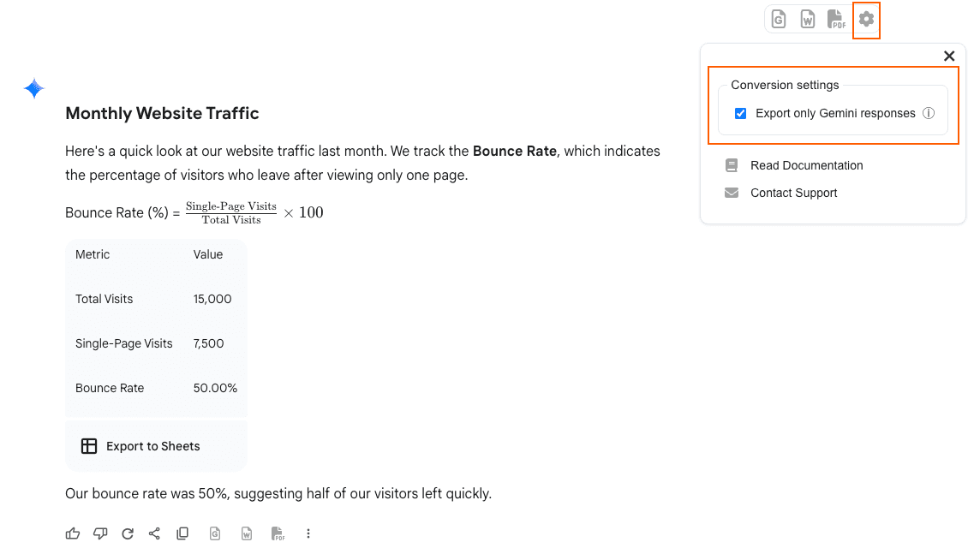Select Contact Support in settings panel
The width and height of the screenshot is (968, 560).
click(793, 193)
